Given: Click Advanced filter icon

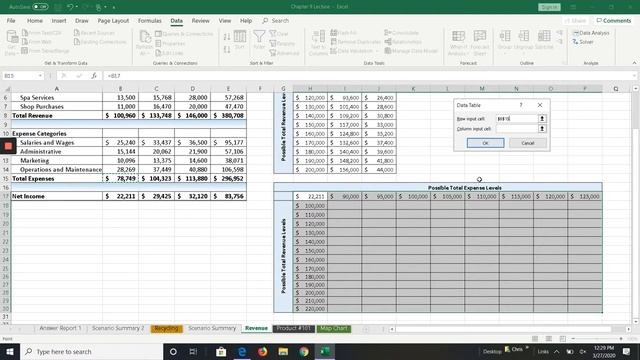Looking at the screenshot, I should 273,53.
